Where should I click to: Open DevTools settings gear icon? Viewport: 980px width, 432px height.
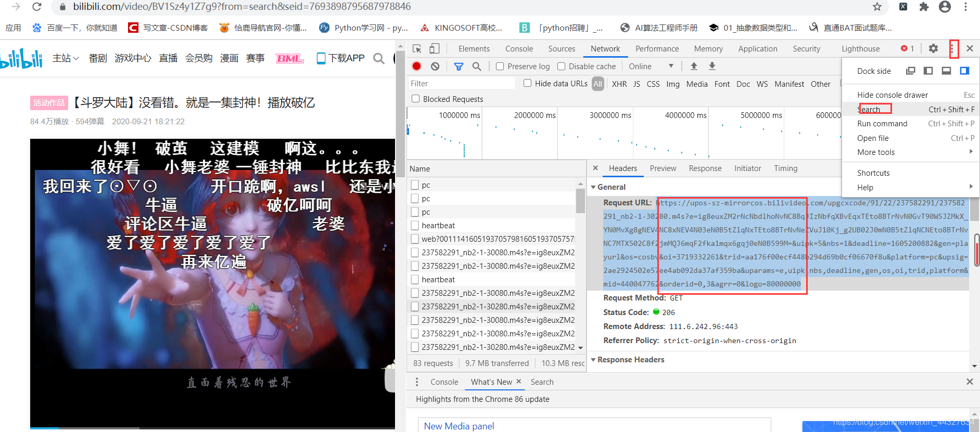tap(934, 48)
